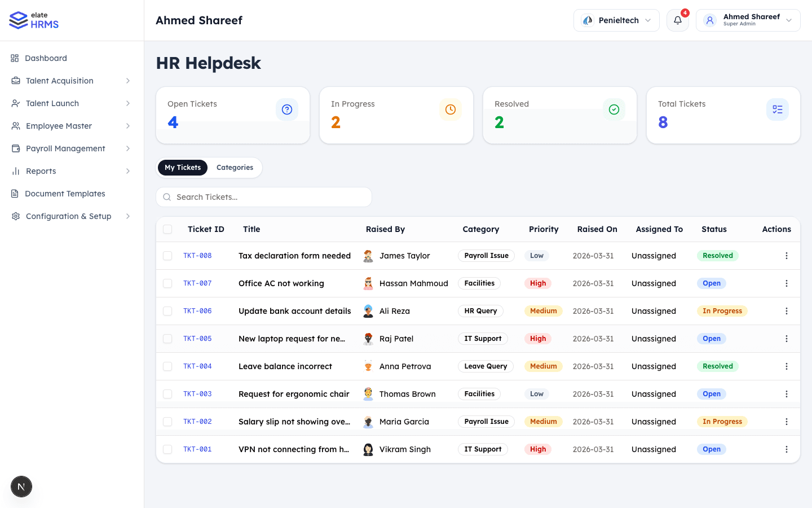Image resolution: width=812 pixels, height=508 pixels.
Task: Expand the Penieltech company dropdown
Action: tap(616, 20)
